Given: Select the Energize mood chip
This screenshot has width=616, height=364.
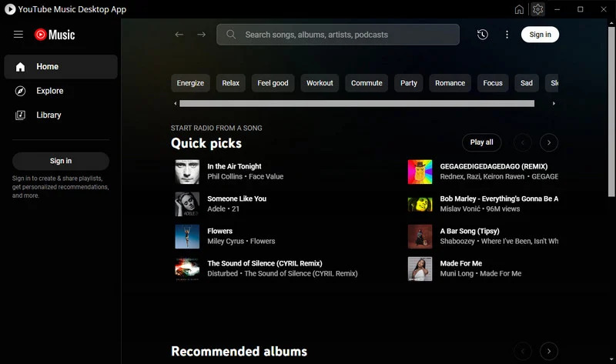Looking at the screenshot, I should 190,83.
